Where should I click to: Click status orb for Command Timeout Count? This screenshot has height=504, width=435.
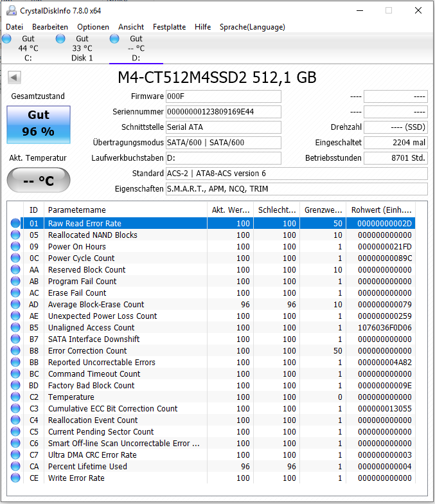[15, 374]
